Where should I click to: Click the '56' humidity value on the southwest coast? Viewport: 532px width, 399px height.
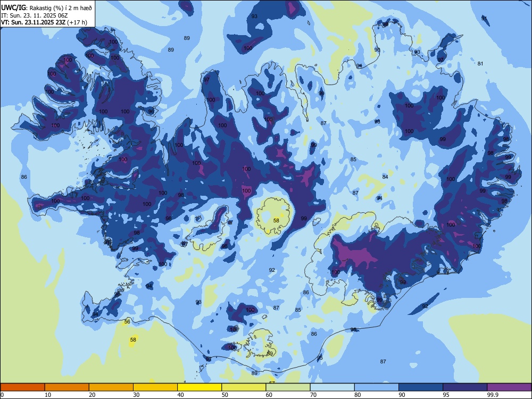[127, 322]
